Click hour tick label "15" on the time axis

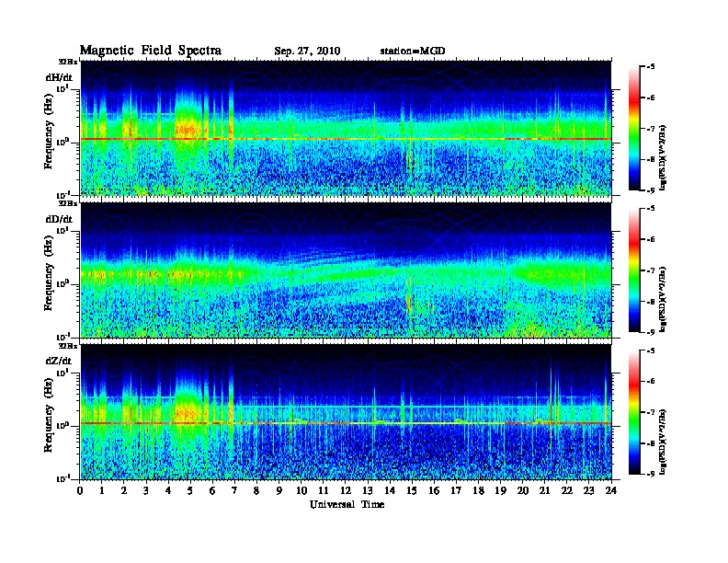pyautogui.click(x=412, y=491)
